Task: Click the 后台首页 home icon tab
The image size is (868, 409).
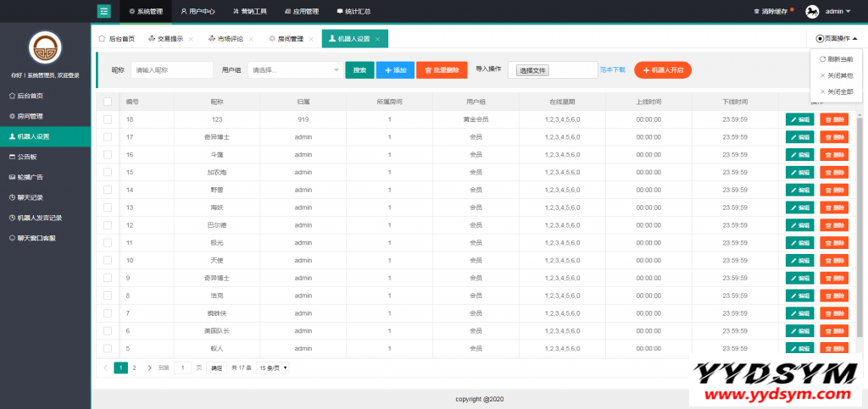Action: [x=116, y=39]
